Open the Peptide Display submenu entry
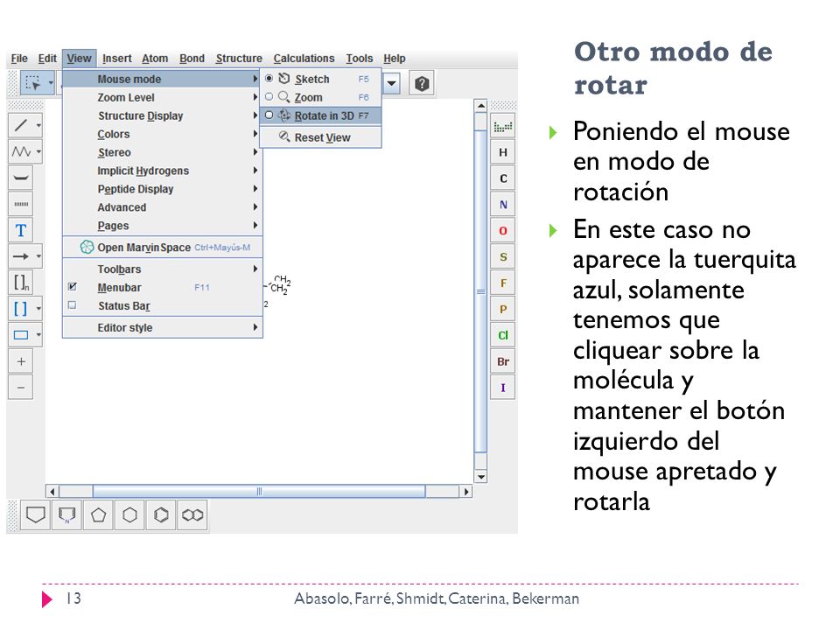This screenshot has height=630, width=840. pos(163,189)
